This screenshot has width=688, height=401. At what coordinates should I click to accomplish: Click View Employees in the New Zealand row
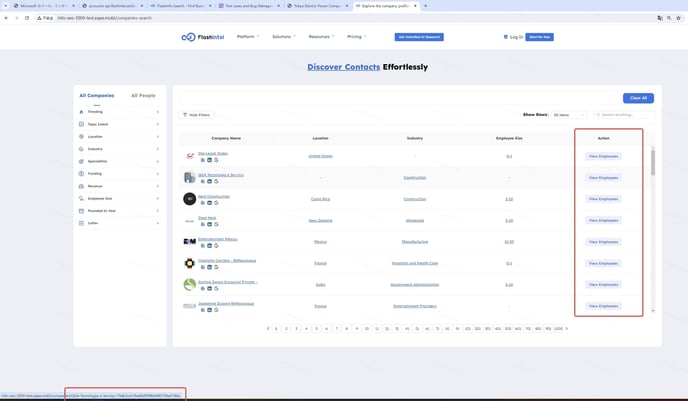click(x=603, y=220)
